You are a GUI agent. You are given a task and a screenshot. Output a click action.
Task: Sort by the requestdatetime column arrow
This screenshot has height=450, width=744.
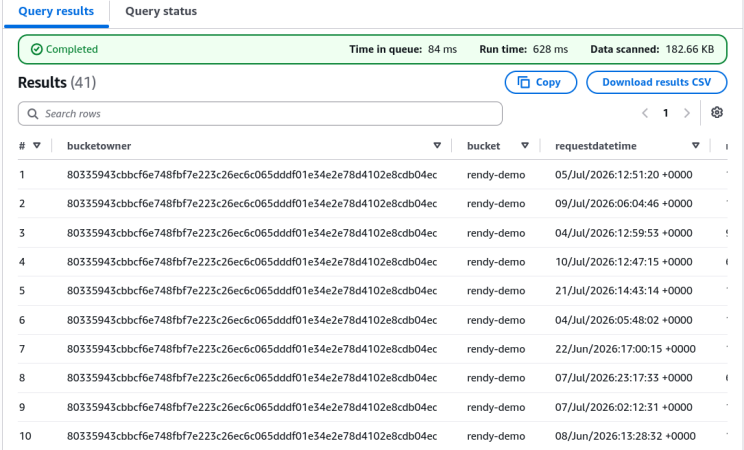tap(696, 146)
